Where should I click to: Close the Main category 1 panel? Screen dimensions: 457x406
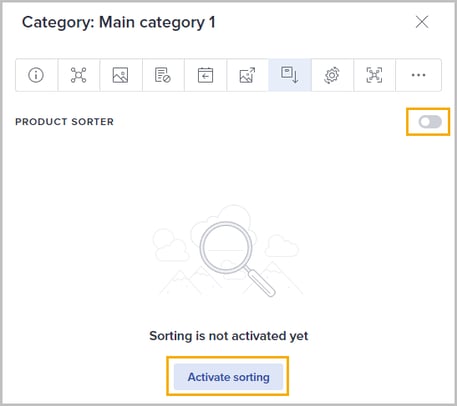(x=422, y=22)
